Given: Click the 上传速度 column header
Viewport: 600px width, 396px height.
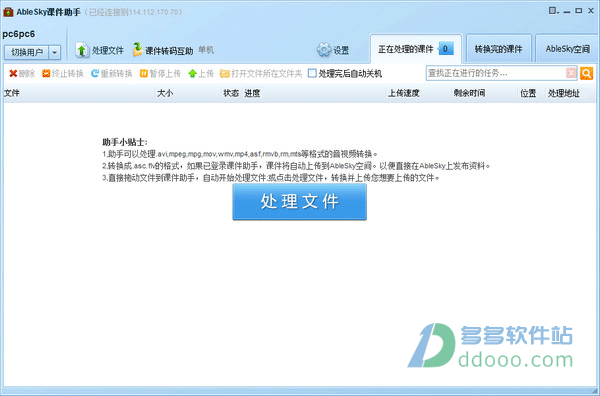Looking at the screenshot, I should click(404, 93).
